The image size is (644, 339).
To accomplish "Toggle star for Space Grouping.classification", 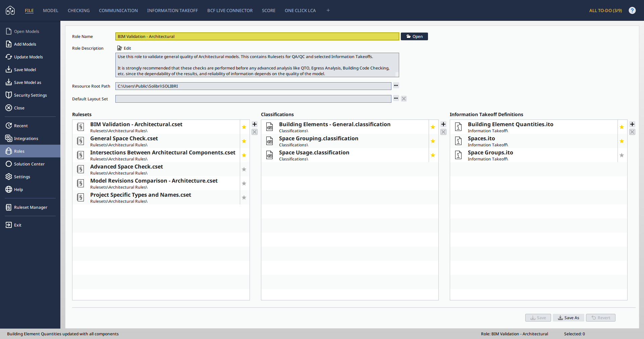I will (433, 141).
